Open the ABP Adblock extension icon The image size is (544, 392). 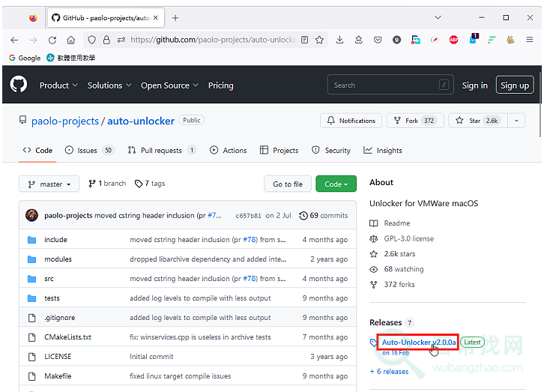pyautogui.click(x=453, y=40)
